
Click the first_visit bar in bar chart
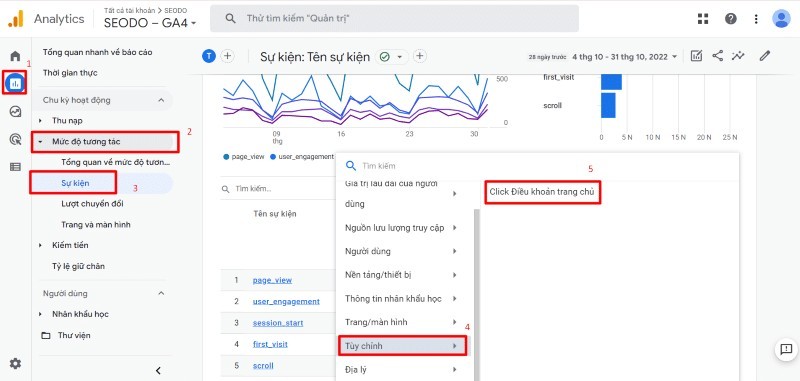[x=611, y=82]
